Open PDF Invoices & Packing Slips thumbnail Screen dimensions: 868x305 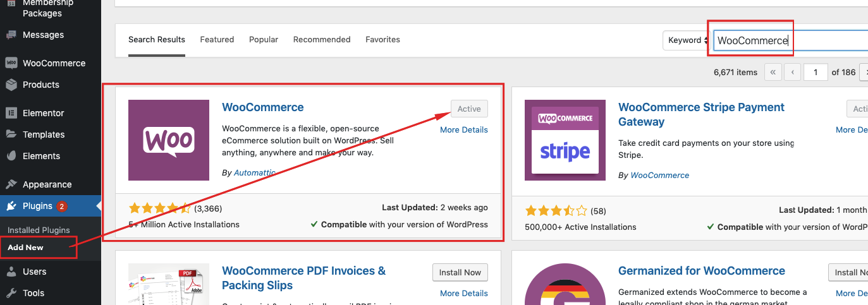[x=169, y=284]
